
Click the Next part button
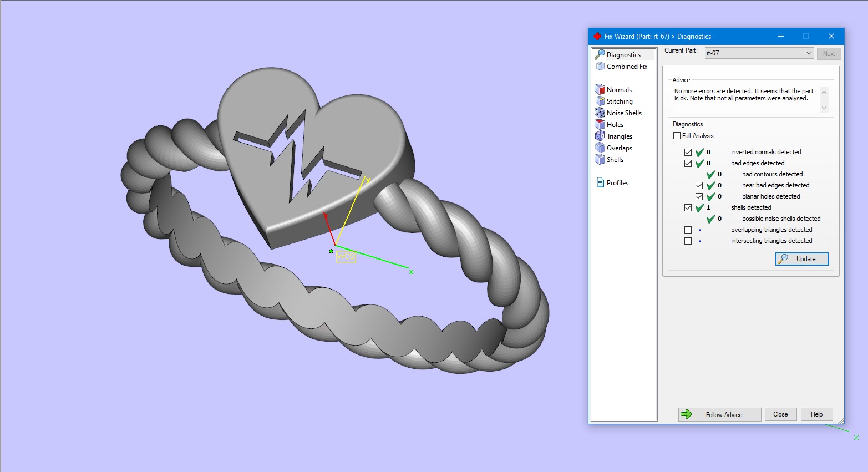(x=829, y=53)
